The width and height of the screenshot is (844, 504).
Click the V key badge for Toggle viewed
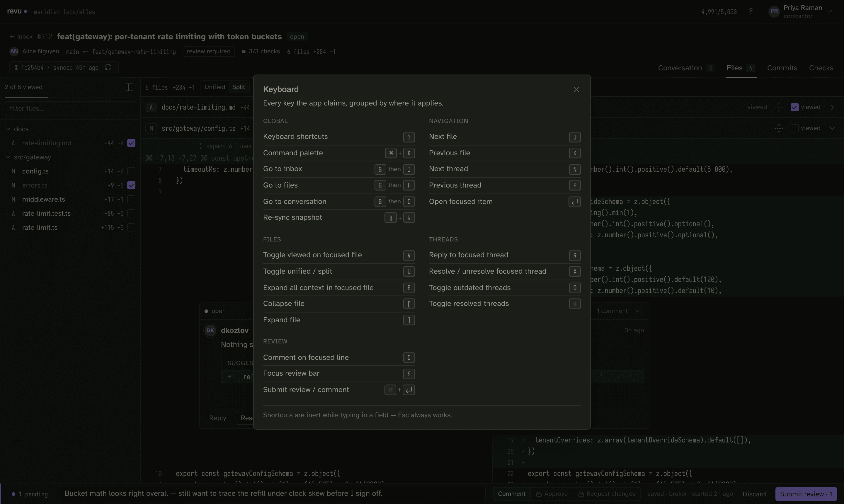point(409,256)
